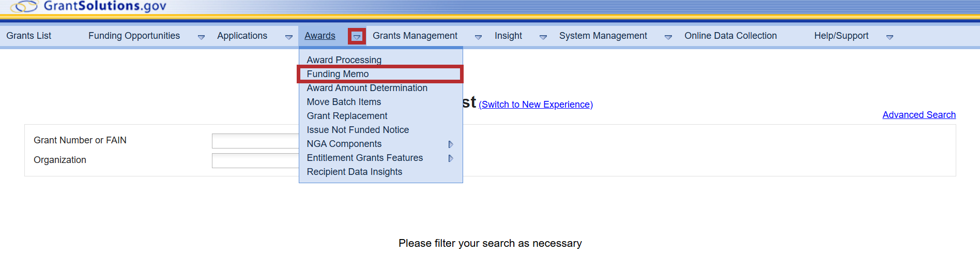Viewport: 980px width, 267px height.
Task: Collapse the Awards dropdown arrow
Action: tap(357, 37)
